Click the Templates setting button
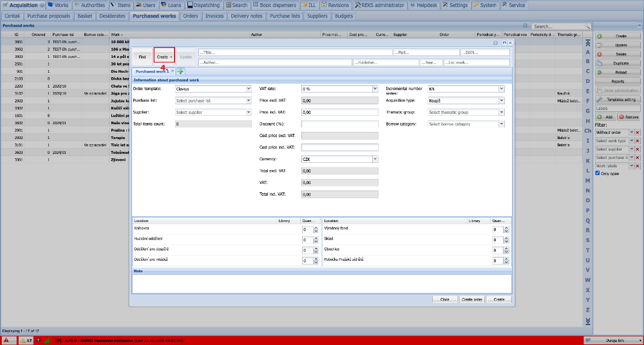The width and height of the screenshot is (644, 345). pyautogui.click(x=618, y=99)
